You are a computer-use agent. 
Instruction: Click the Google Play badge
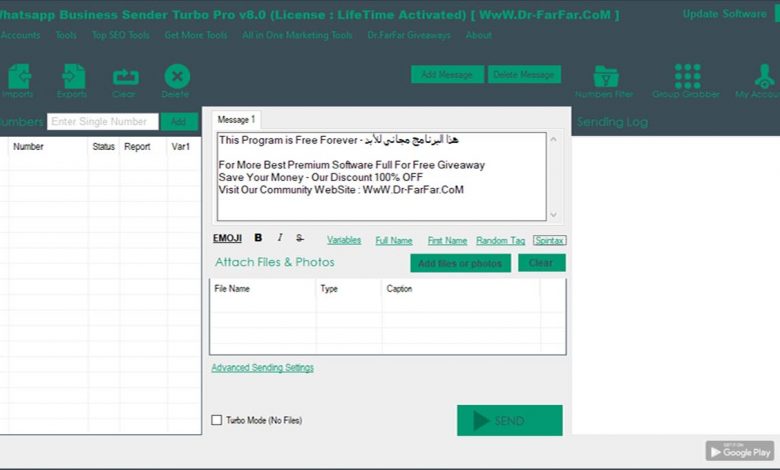point(739,451)
